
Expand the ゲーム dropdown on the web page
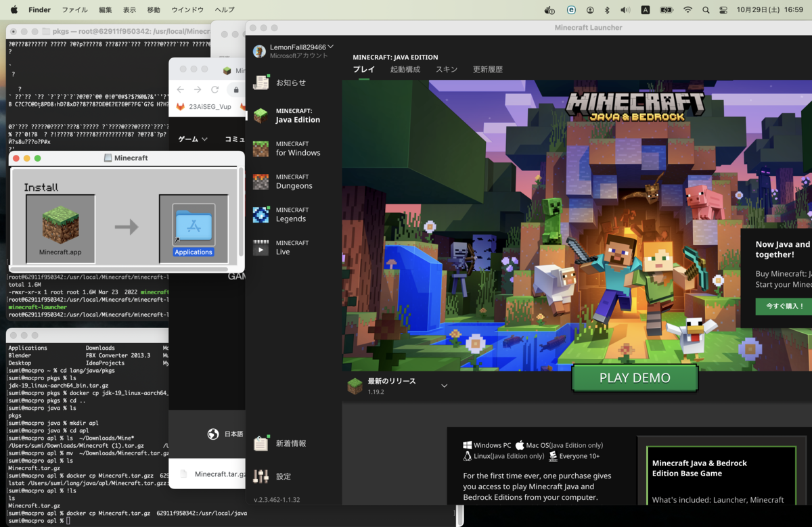tap(193, 139)
